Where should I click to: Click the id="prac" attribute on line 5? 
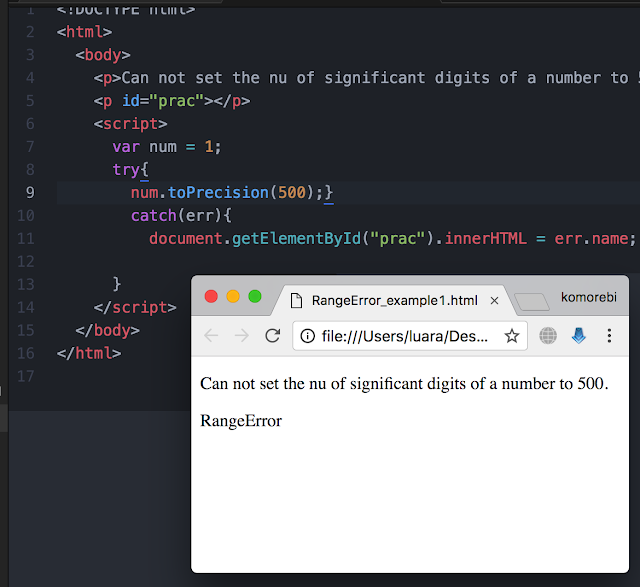pyautogui.click(x=163, y=101)
